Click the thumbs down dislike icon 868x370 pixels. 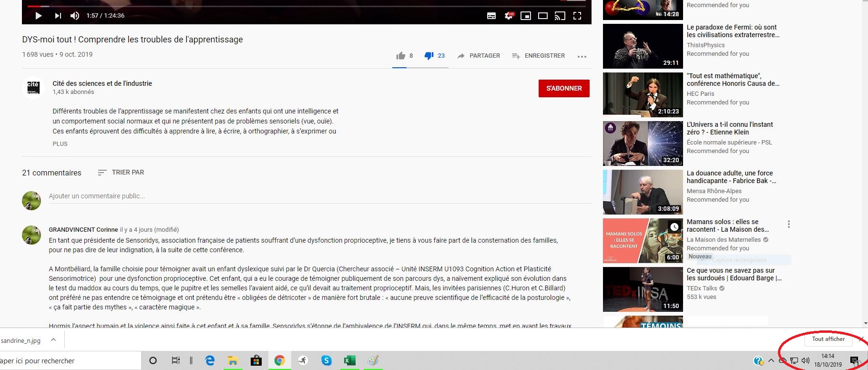[429, 56]
